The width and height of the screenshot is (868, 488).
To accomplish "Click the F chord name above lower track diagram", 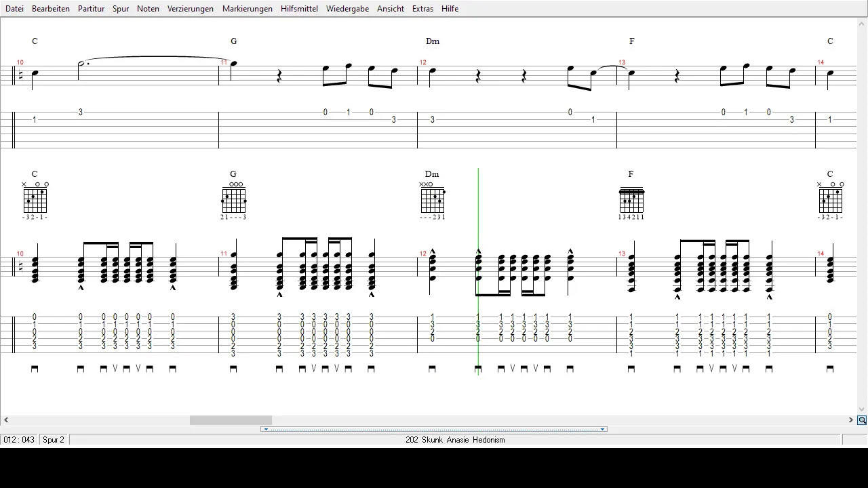I will coord(631,174).
